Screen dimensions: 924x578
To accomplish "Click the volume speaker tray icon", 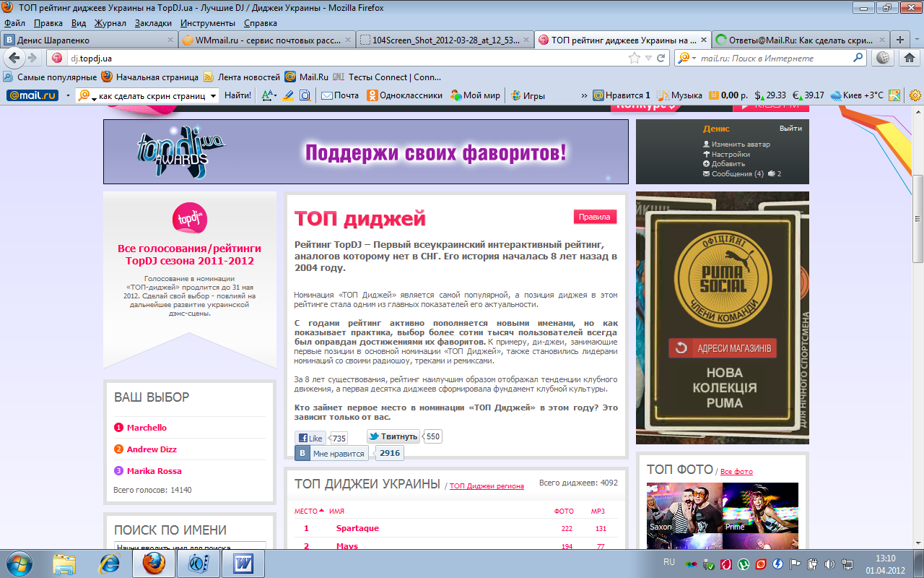I will pyautogui.click(x=829, y=563).
